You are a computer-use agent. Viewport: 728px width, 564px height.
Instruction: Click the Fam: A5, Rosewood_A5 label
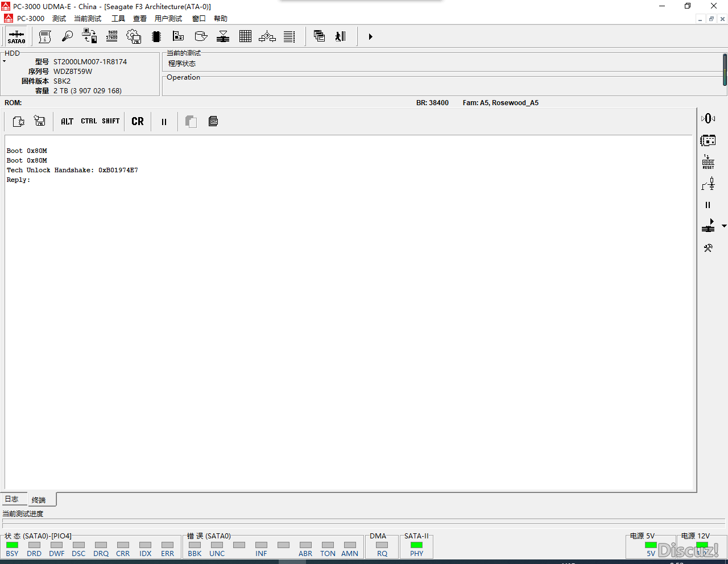500,103
